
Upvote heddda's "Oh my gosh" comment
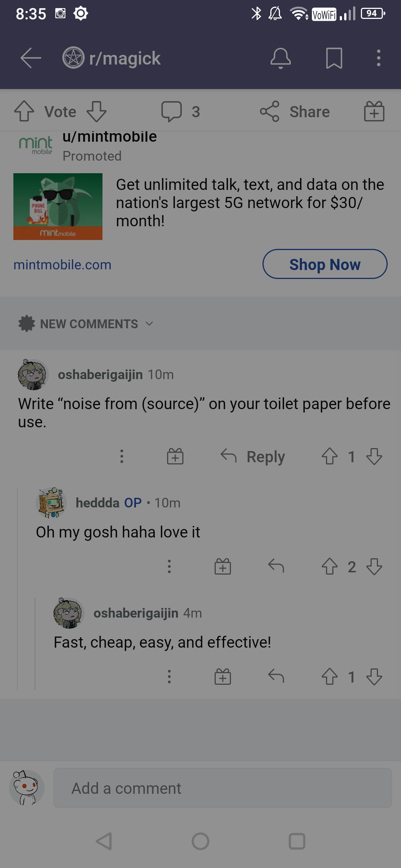329,566
